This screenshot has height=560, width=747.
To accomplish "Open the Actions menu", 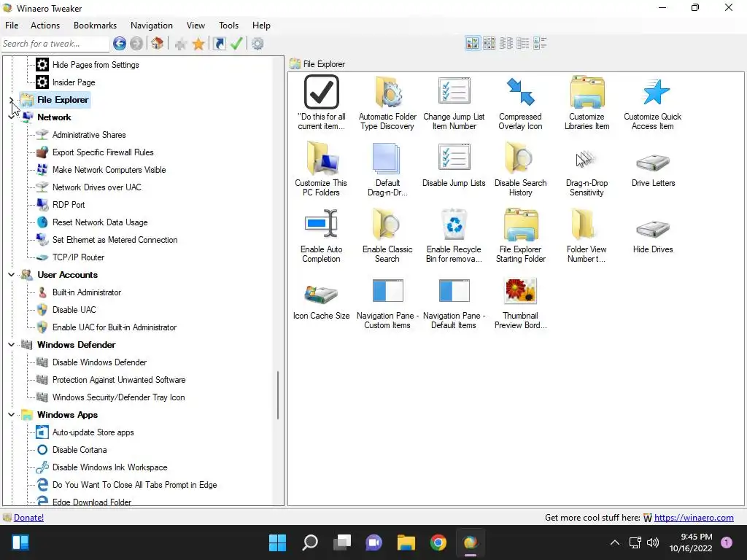I will pos(45,26).
